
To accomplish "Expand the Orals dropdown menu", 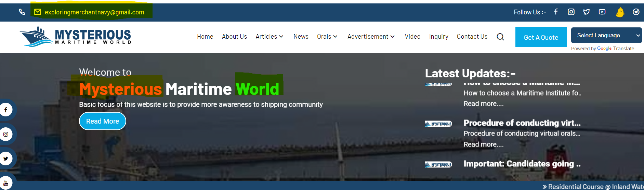I will [327, 37].
